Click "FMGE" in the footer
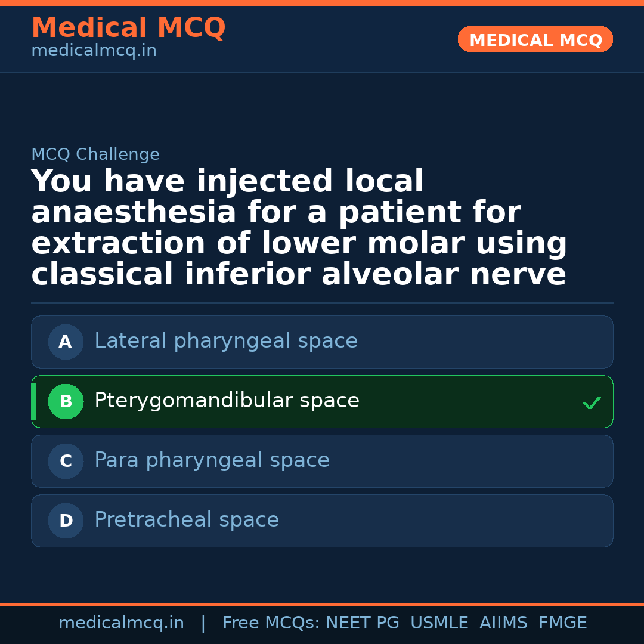Viewport: 644px width, 644px height. (x=562, y=623)
